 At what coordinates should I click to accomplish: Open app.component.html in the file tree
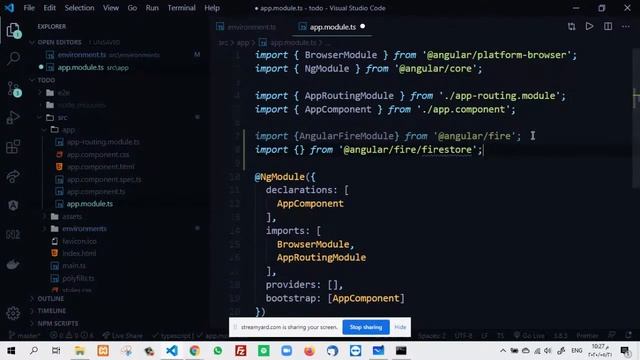click(x=100, y=167)
